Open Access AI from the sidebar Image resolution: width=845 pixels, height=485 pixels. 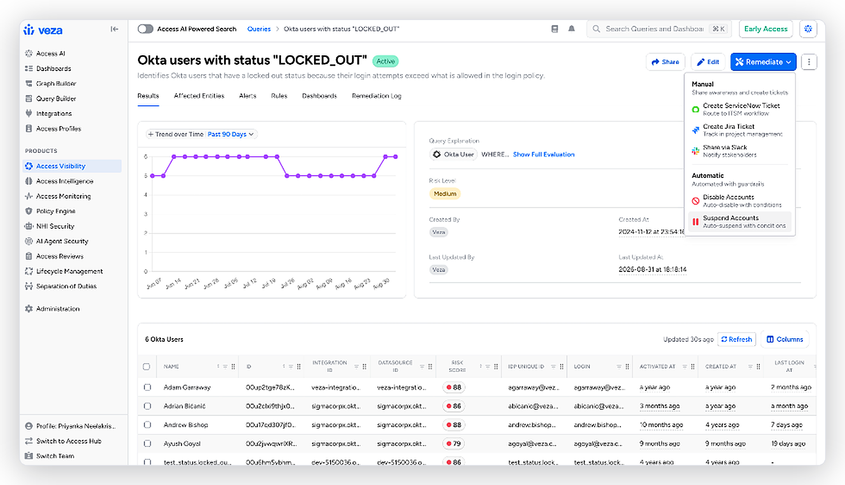51,53
